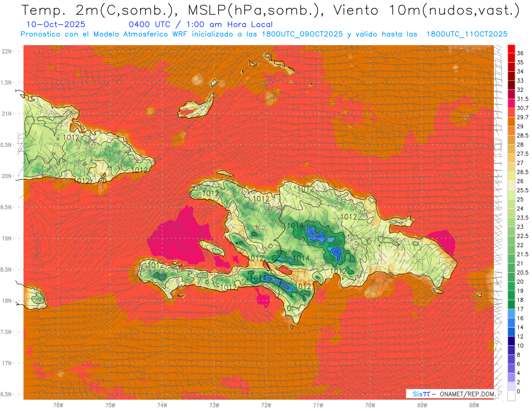Click longitude label '72W'
This screenshot has height=411, width=532.
[x=266, y=405]
